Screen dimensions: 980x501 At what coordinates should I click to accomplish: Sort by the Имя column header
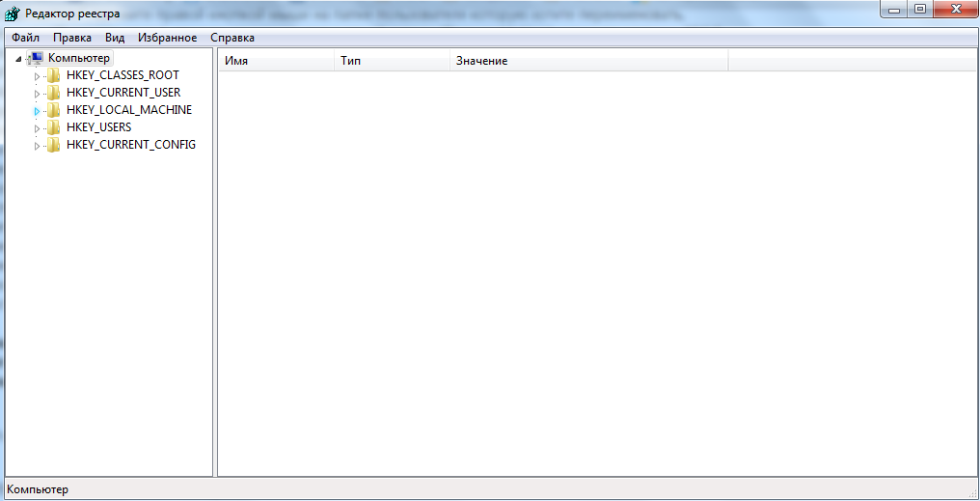(276, 61)
